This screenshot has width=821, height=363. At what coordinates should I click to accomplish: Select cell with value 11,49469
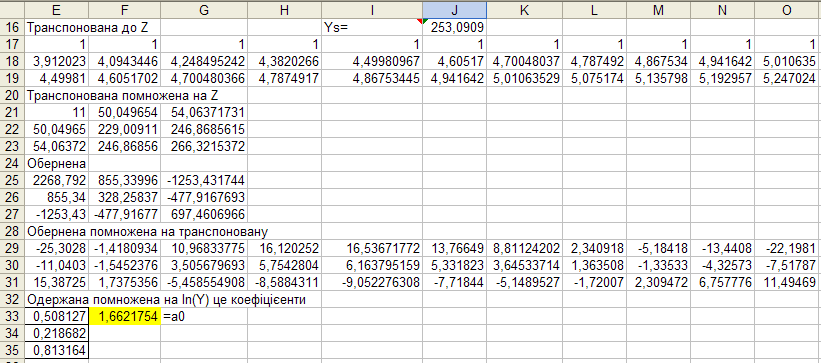click(x=787, y=283)
